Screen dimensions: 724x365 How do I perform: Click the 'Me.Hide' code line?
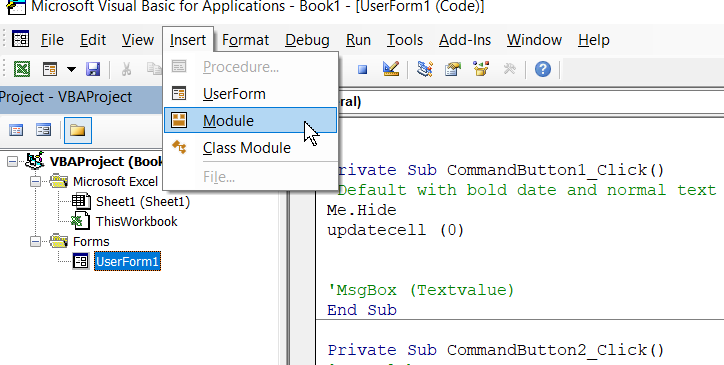tap(362, 210)
